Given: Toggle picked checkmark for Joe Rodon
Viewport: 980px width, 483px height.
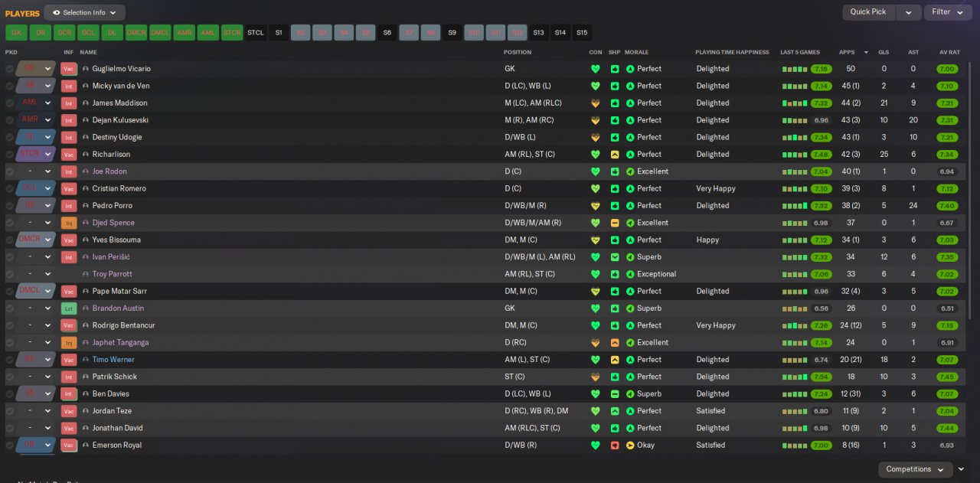Looking at the screenshot, I should (9, 171).
